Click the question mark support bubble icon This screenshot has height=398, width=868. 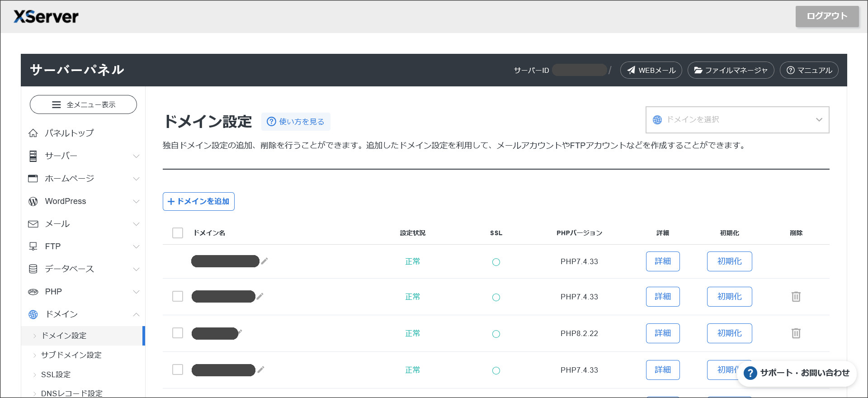(x=750, y=373)
